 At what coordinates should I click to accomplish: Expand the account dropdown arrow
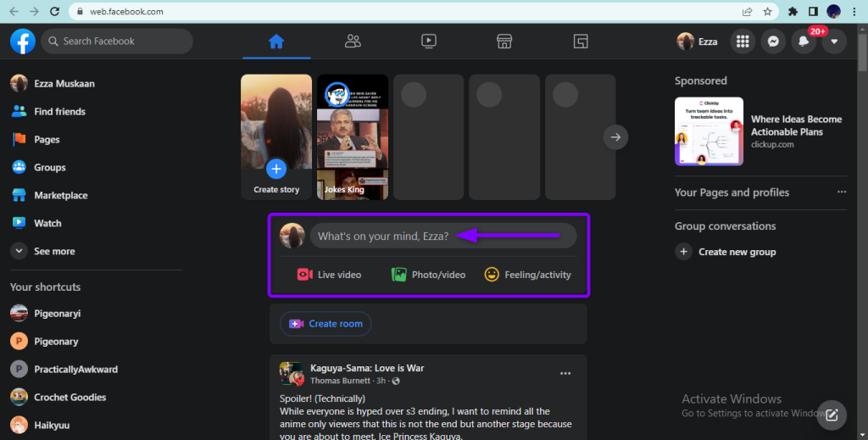click(x=834, y=42)
